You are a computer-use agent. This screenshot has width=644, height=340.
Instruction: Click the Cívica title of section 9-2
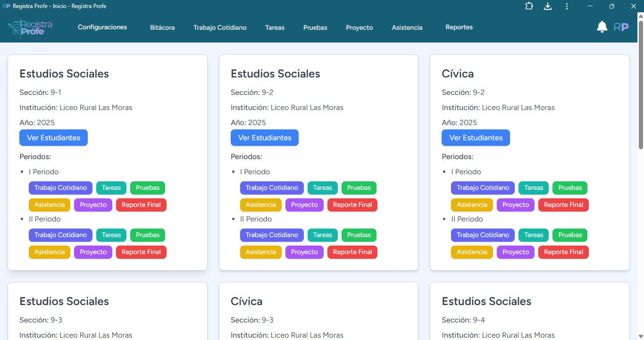[458, 74]
